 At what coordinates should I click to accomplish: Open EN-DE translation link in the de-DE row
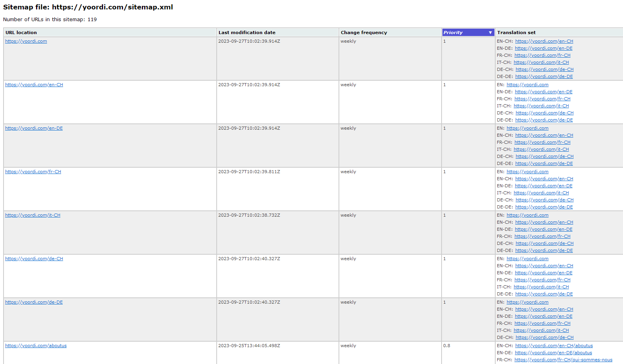543,316
